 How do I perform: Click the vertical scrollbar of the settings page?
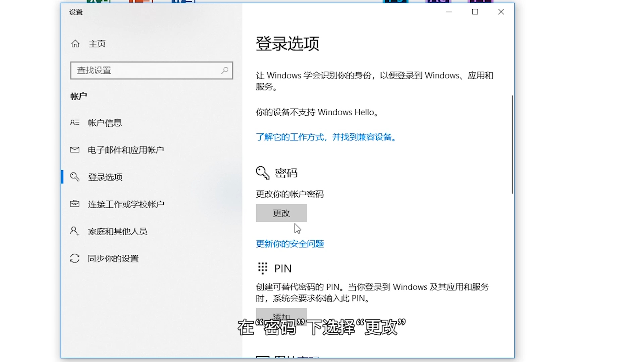[512, 145]
